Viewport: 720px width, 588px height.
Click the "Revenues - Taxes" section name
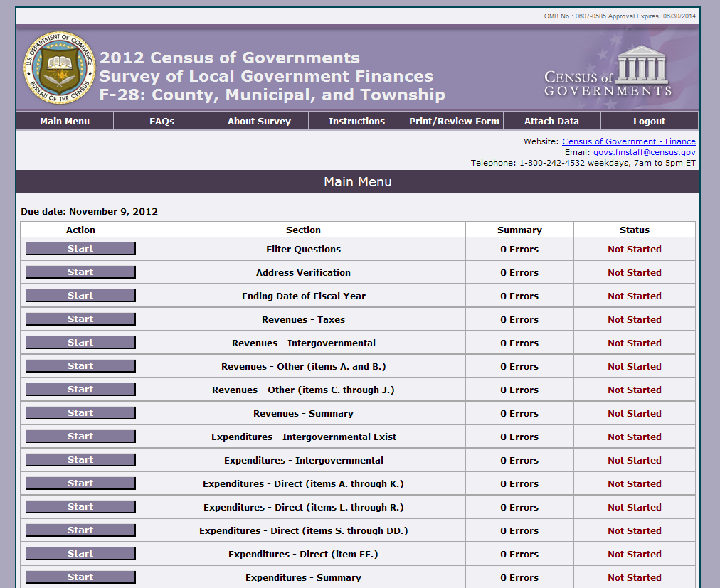point(304,319)
